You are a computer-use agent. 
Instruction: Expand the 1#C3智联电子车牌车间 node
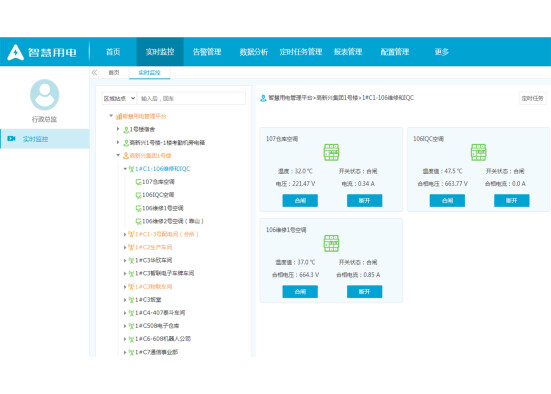(125, 273)
